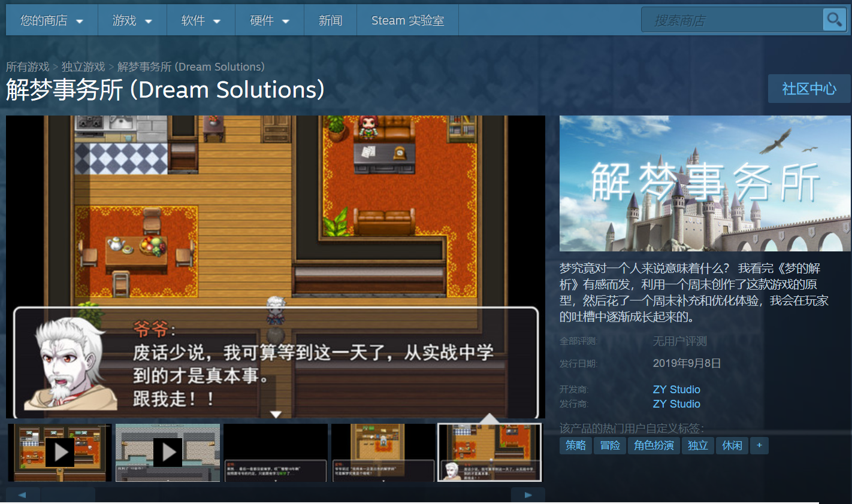Open the 社区中心 button
Image resolution: width=852 pixels, height=504 pixels.
pyautogui.click(x=809, y=89)
